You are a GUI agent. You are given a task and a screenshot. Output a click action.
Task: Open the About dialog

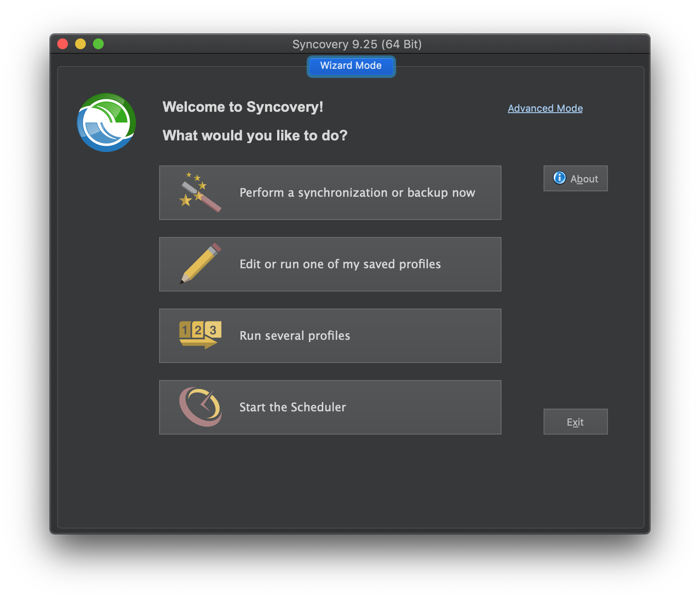[576, 178]
